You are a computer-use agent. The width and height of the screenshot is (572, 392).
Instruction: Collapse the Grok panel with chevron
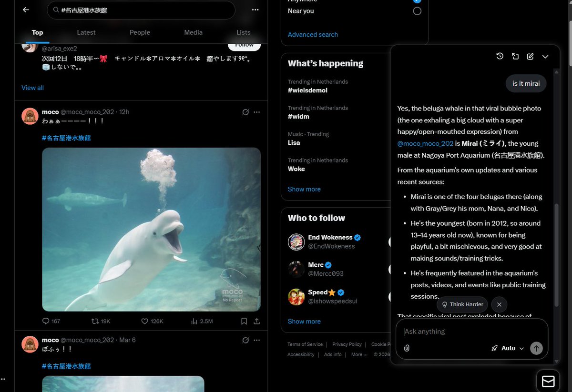click(x=545, y=56)
